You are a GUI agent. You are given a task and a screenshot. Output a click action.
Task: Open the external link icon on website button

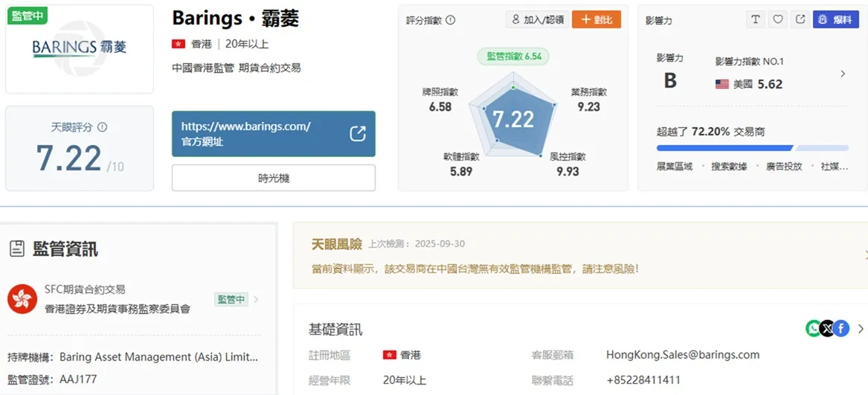(x=358, y=133)
